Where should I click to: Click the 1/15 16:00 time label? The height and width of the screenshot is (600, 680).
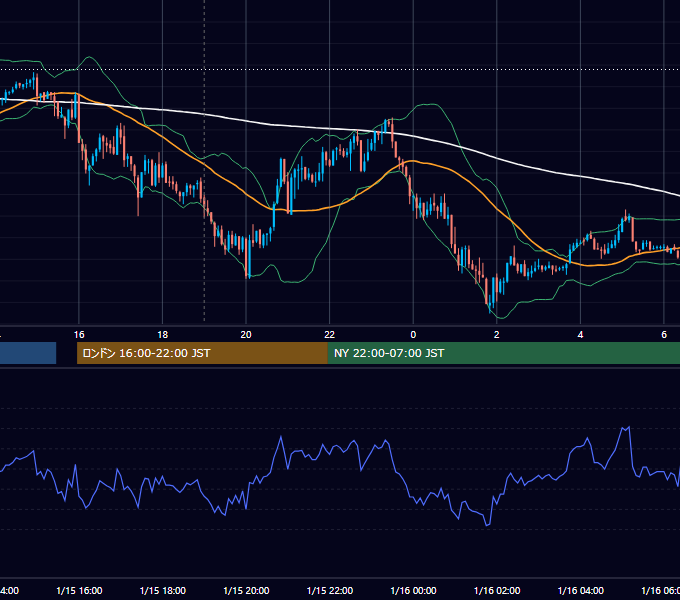click(x=79, y=591)
